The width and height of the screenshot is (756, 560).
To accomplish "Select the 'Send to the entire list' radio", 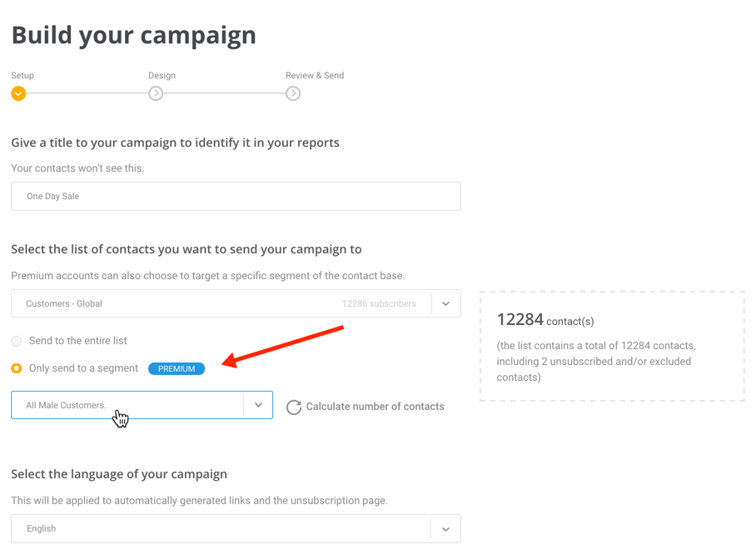I will [x=17, y=341].
